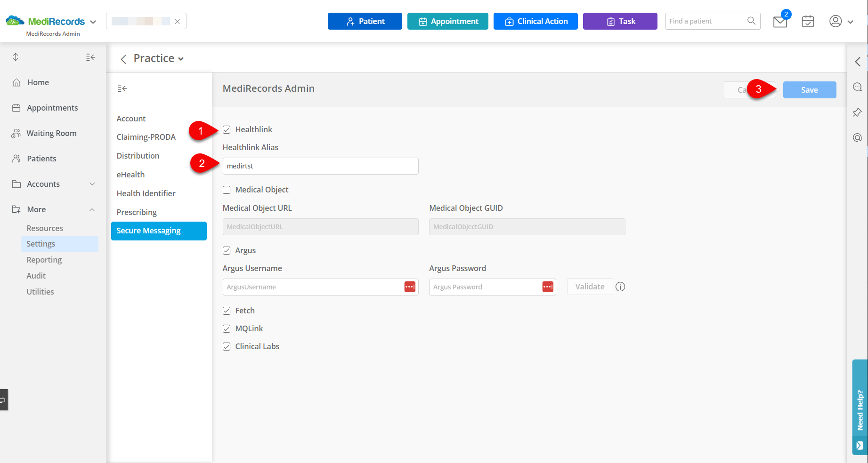The height and width of the screenshot is (463, 868).
Task: Open the MediRecords practice dropdown
Action: tap(93, 22)
